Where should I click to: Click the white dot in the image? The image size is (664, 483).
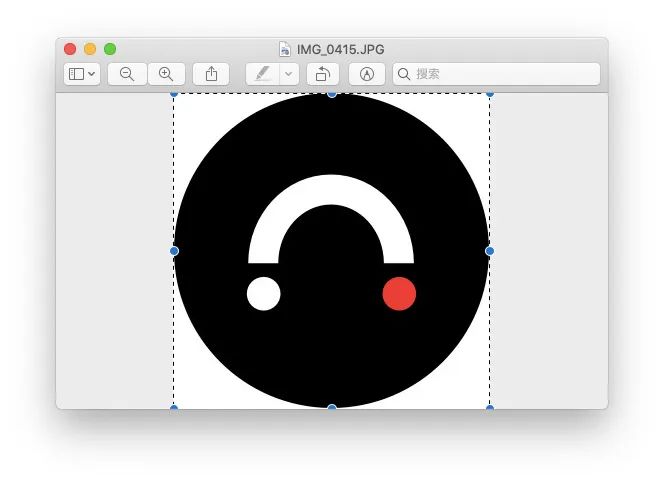[264, 294]
